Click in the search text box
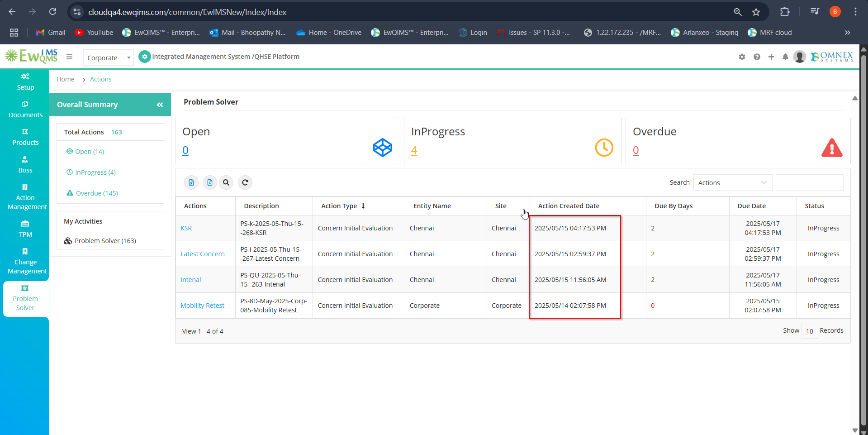This screenshot has height=435, width=868. tap(809, 182)
